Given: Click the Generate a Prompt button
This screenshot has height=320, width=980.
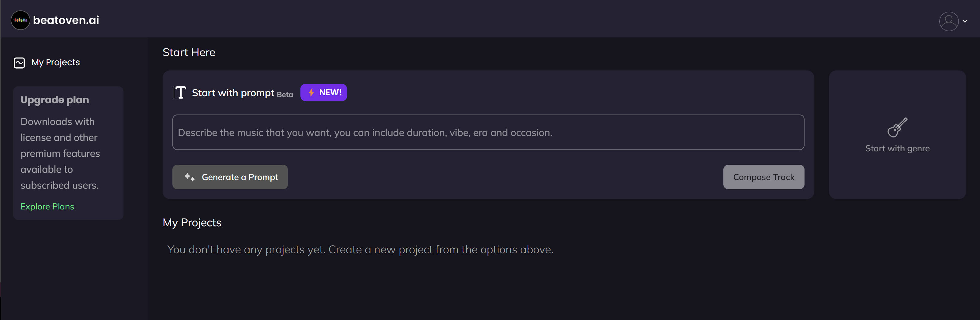Looking at the screenshot, I should pyautogui.click(x=230, y=177).
